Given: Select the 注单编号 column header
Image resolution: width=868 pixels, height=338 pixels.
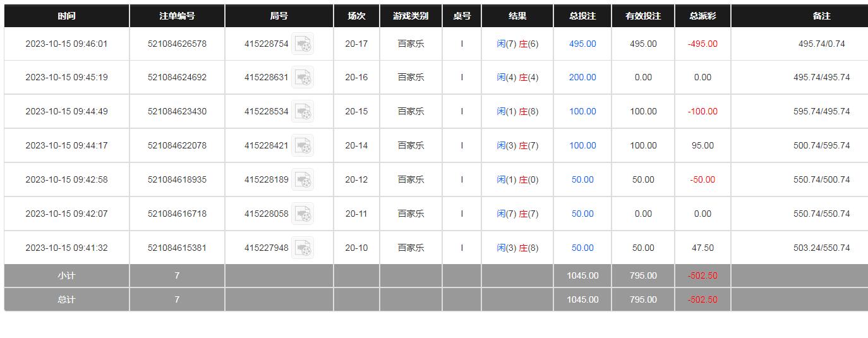Looking at the screenshot, I should [x=177, y=16].
